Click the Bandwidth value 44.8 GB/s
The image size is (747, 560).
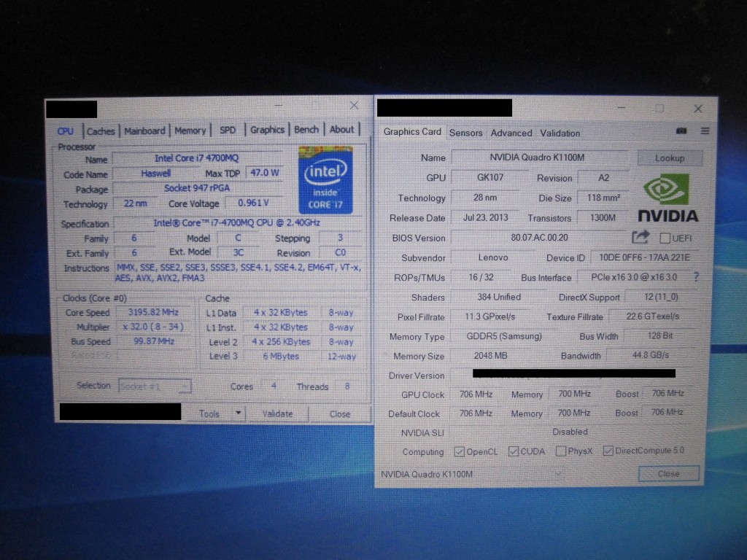coord(651,355)
